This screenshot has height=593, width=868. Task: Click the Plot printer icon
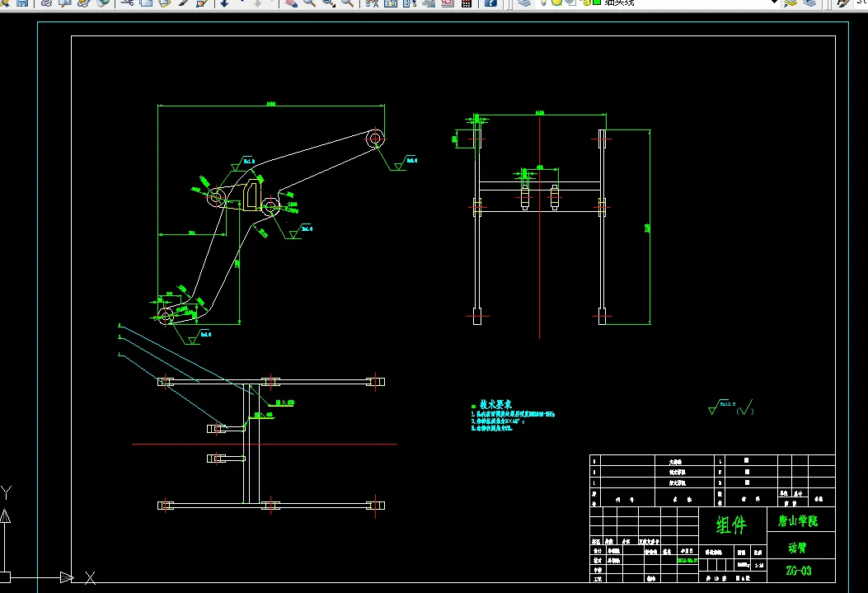click(46, 2)
